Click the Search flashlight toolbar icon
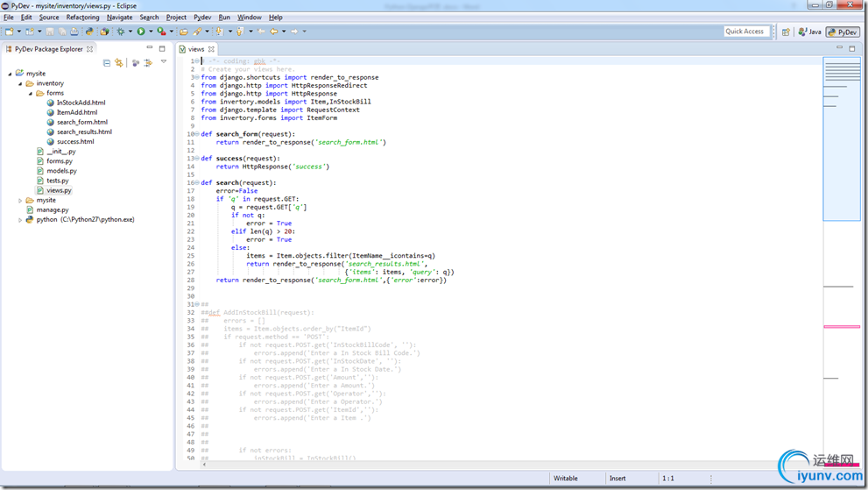 pos(197,32)
